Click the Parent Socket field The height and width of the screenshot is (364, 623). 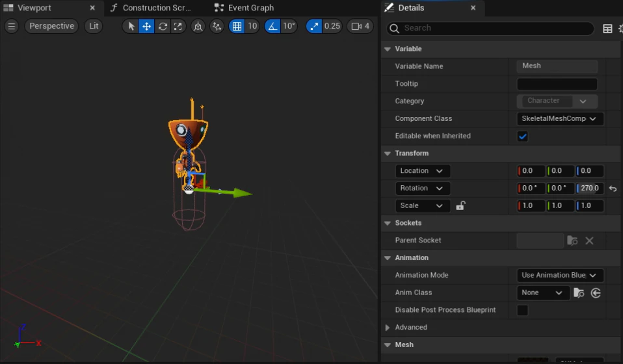tap(540, 240)
